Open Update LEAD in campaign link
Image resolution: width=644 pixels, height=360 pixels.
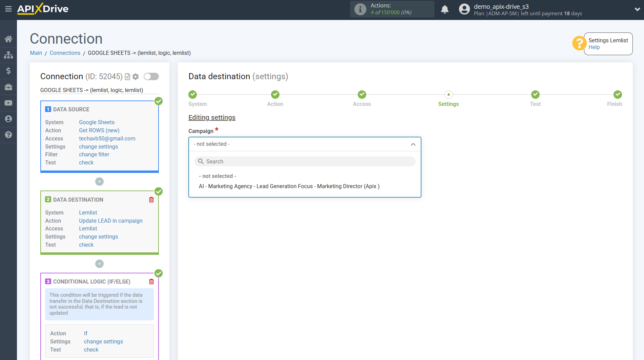tap(110, 221)
